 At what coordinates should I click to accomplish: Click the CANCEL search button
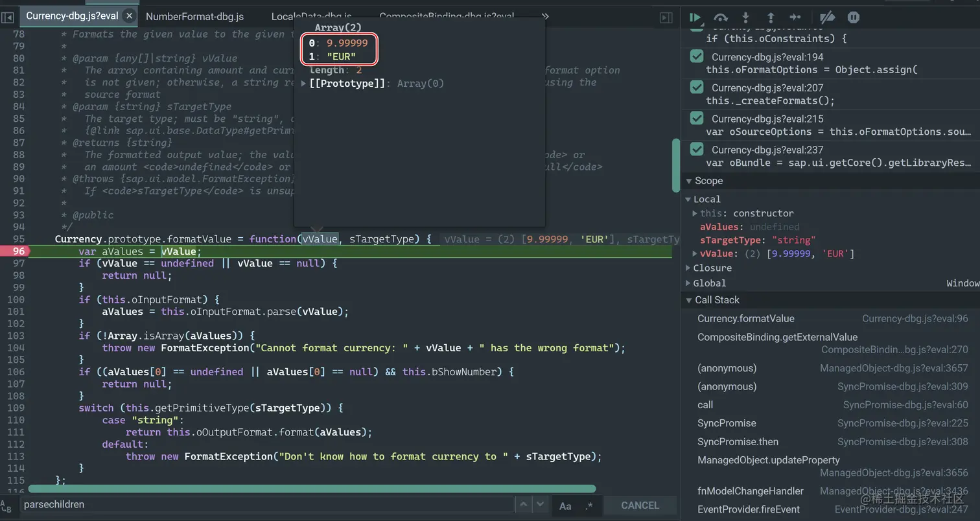[640, 505]
